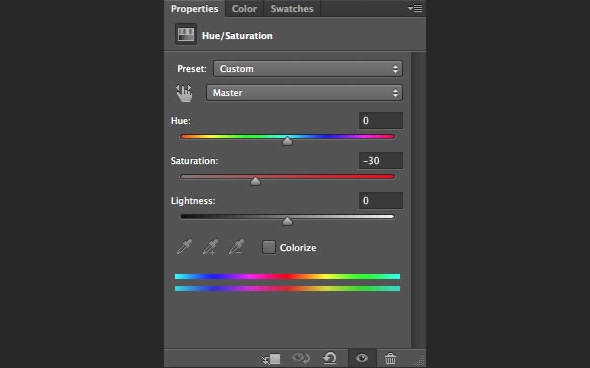
Task: Select the Subtract from Sample eyedropper
Action: (x=236, y=247)
